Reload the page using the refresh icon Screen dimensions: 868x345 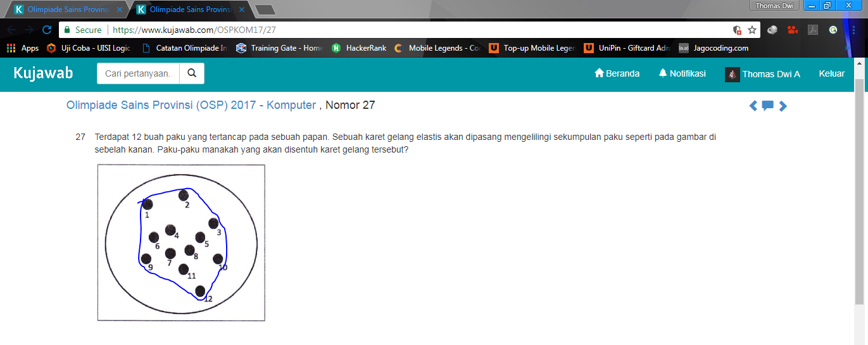pyautogui.click(x=46, y=30)
